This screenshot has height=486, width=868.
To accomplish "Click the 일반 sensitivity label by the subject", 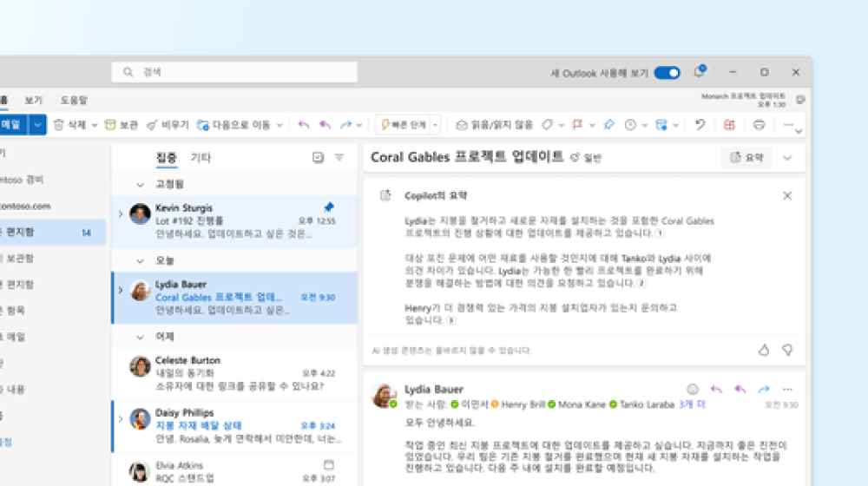I will [586, 158].
